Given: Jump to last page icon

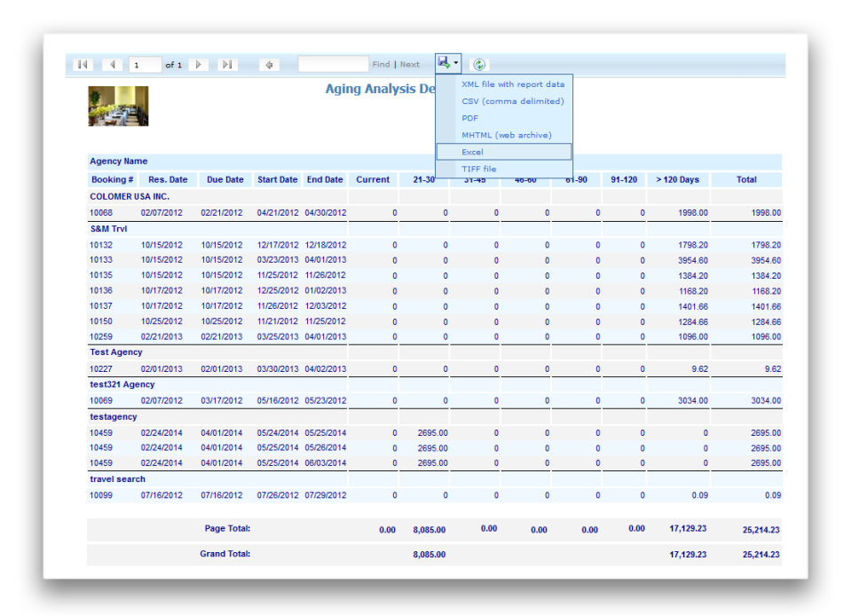Looking at the screenshot, I should coord(228,65).
